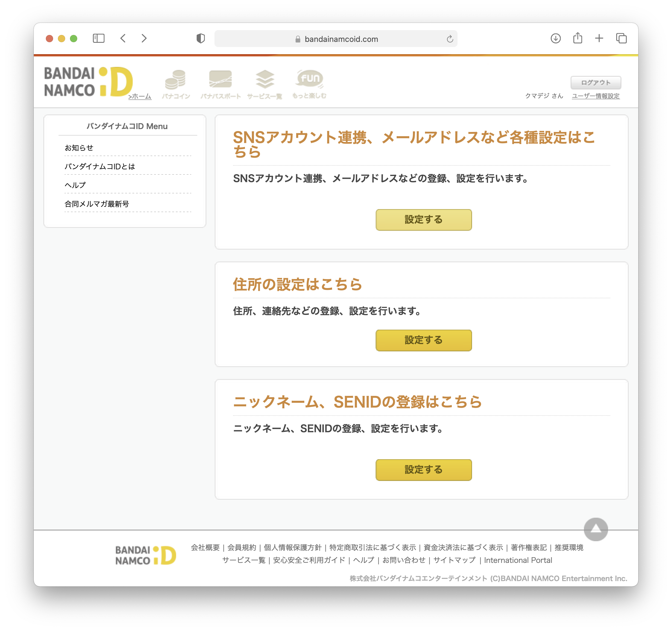Viewport: 672px width, 631px height.
Task: Open the Banacoin coins icon
Action: [176, 80]
